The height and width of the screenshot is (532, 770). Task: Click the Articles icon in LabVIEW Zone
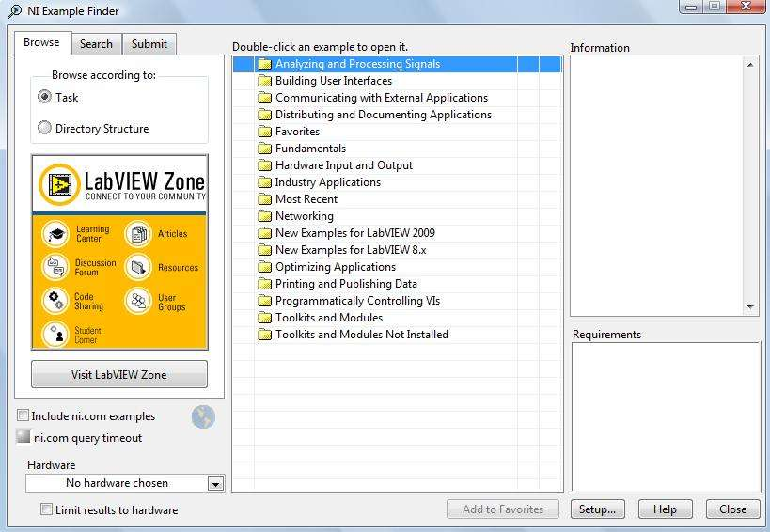point(138,234)
